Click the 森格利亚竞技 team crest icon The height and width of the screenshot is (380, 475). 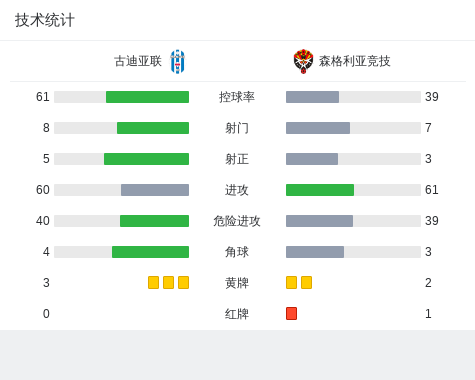[x=303, y=61]
